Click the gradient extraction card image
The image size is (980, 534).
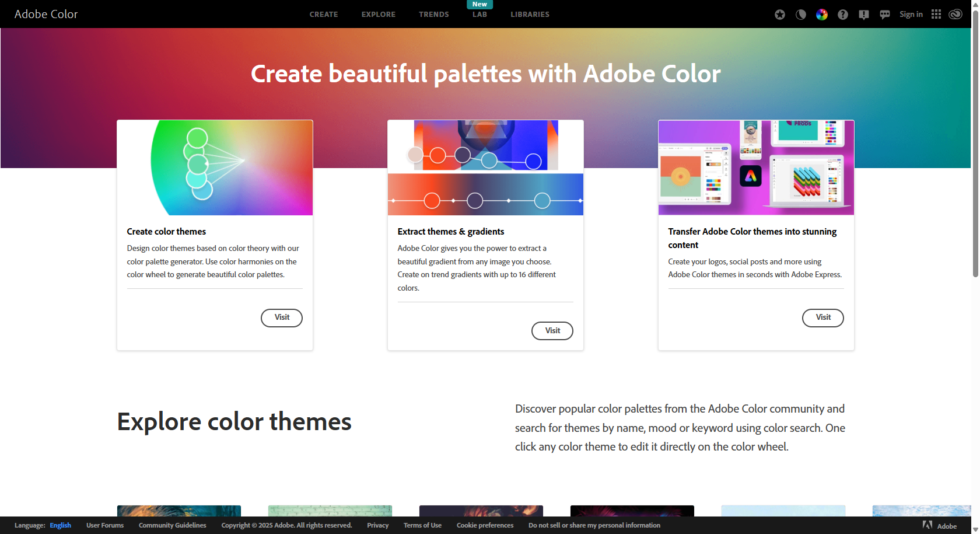coord(485,167)
